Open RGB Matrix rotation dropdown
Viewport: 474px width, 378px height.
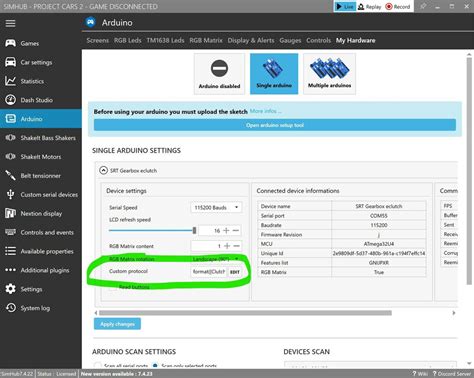click(216, 259)
